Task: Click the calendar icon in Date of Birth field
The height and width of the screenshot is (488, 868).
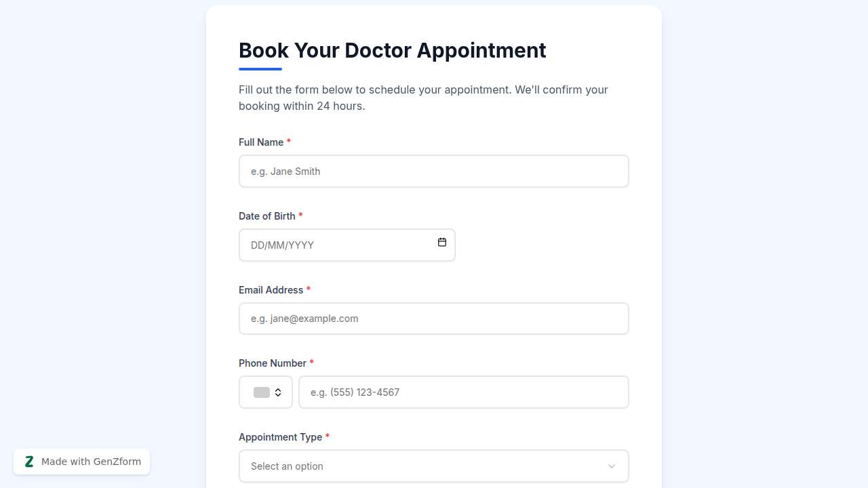Action: point(442,242)
